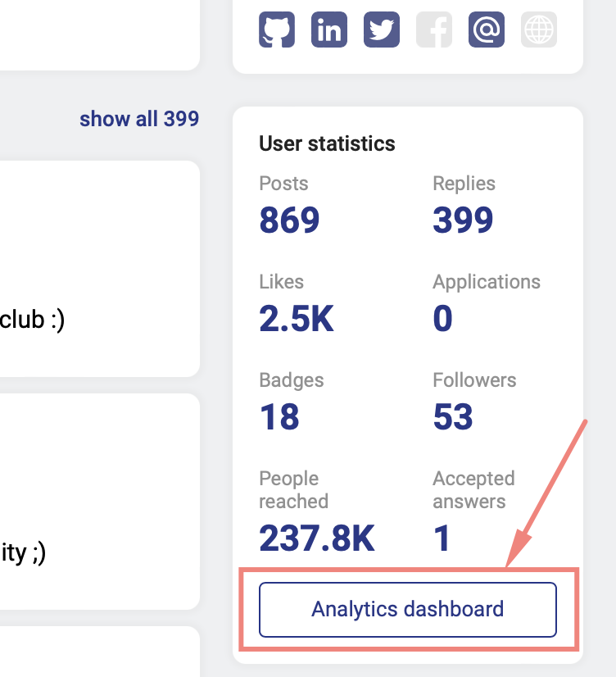Open the Twitter profile icon
The width and height of the screenshot is (616, 677).
click(x=381, y=30)
